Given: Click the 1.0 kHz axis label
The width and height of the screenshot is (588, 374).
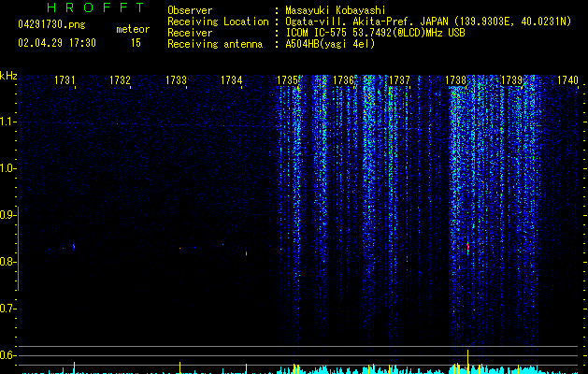Looking at the screenshot, I should [x=7, y=168].
